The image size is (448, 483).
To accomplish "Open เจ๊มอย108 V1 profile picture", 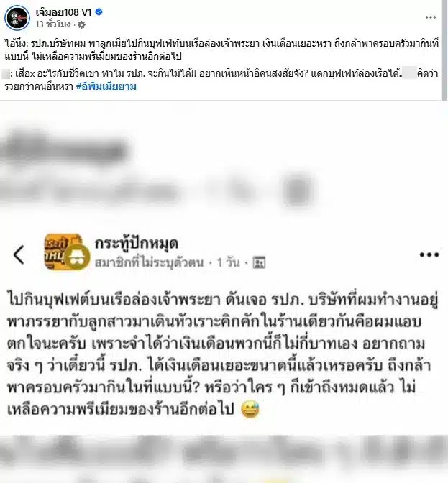I will tap(17, 18).
